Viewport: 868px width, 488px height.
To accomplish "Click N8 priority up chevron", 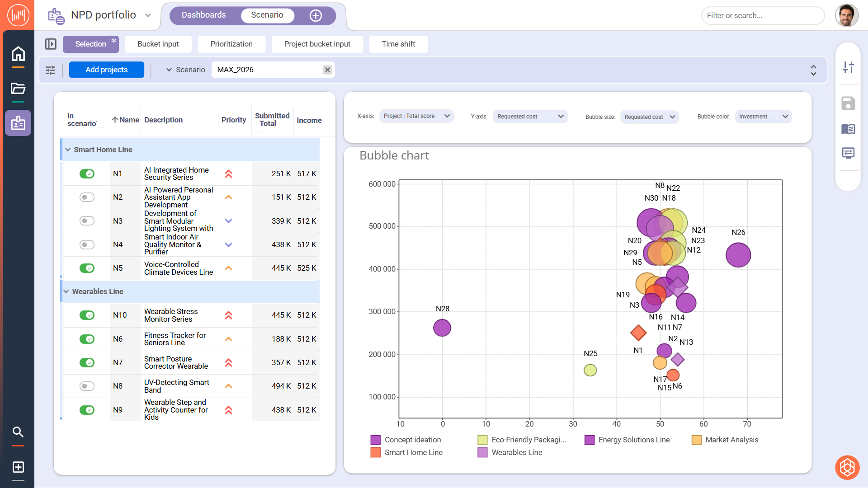I will tap(229, 386).
